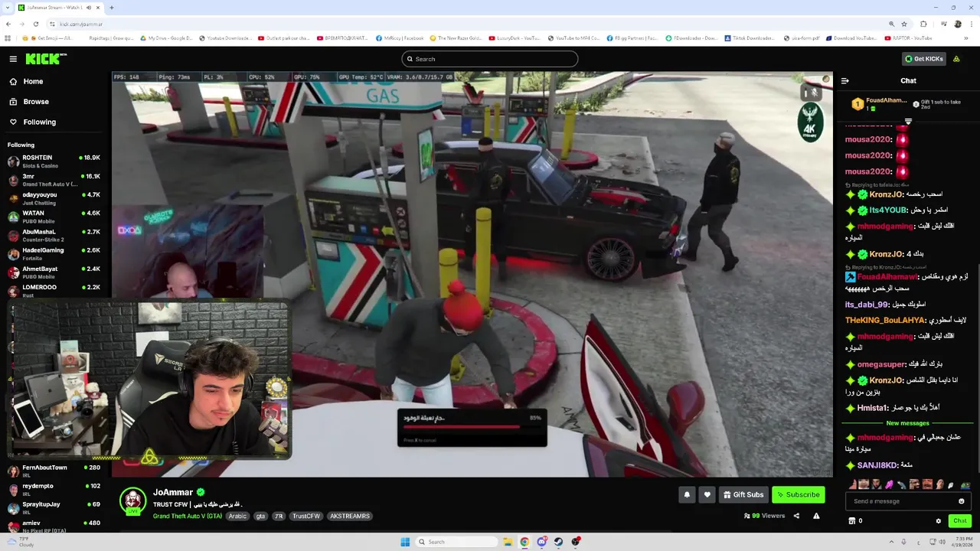Open the browser extensions puzzle icon

pyautogui.click(x=923, y=24)
